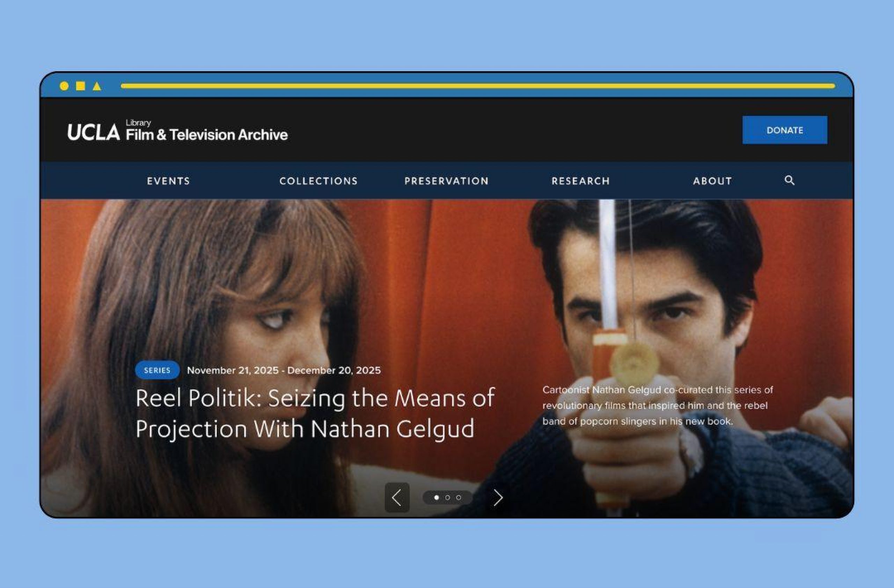The image size is (894, 588).
Task: Expand the About navigation item
Action: point(712,181)
